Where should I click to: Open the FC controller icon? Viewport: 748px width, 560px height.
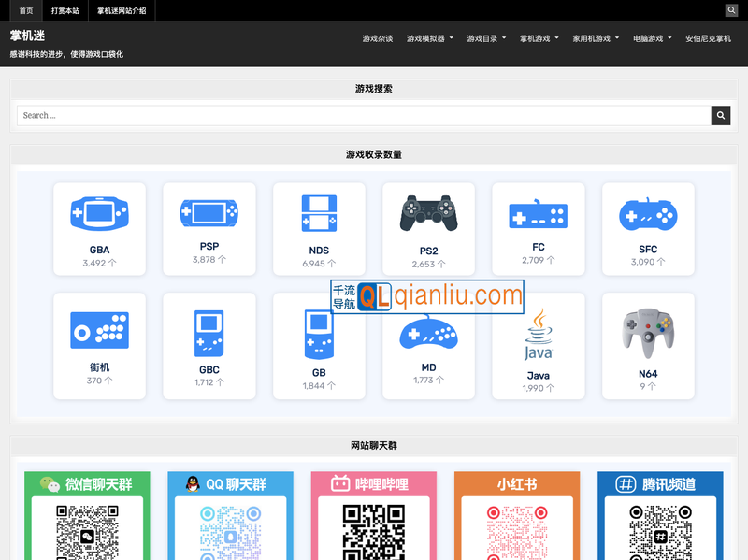click(x=538, y=214)
